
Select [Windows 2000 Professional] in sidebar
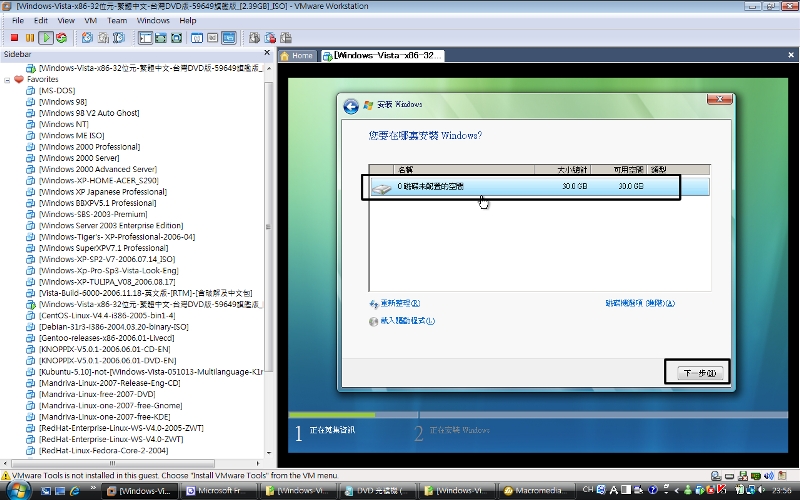89,146
